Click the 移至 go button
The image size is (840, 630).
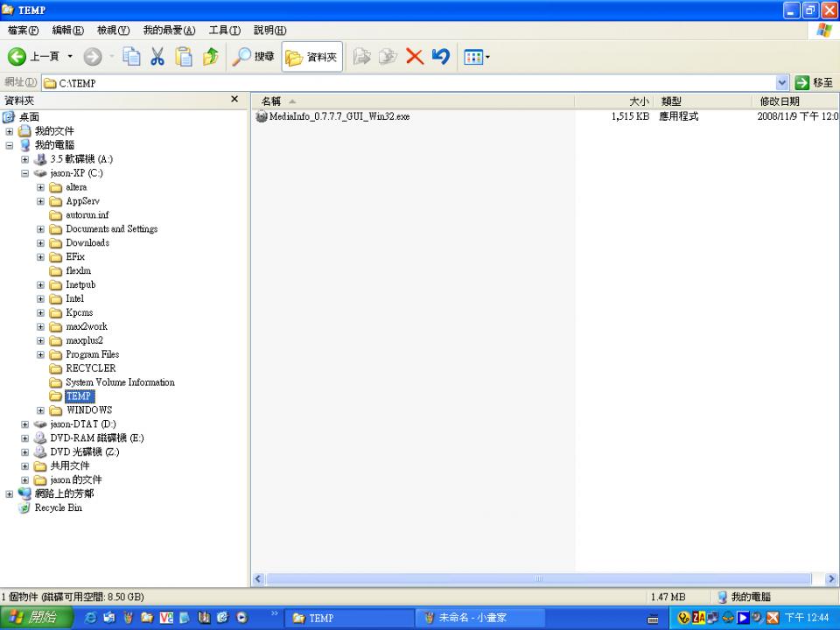(x=814, y=83)
